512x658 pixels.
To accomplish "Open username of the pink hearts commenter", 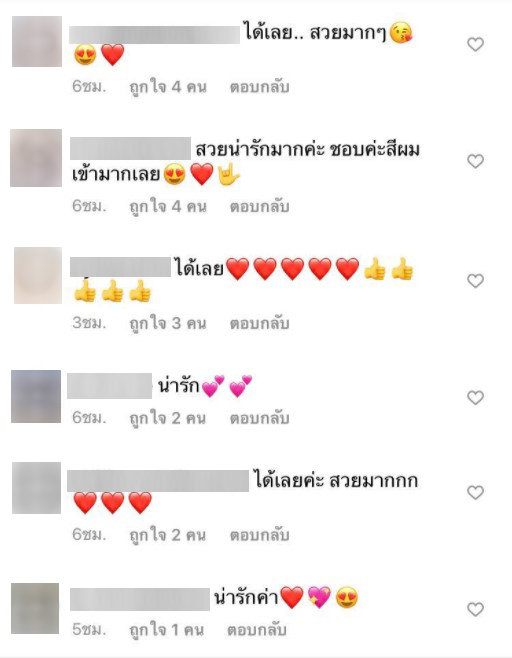I will click(110, 386).
